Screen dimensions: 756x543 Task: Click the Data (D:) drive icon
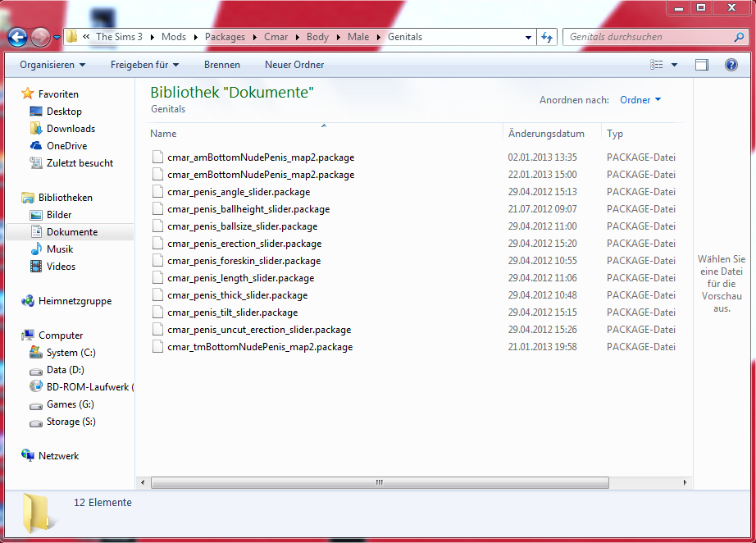coord(36,371)
